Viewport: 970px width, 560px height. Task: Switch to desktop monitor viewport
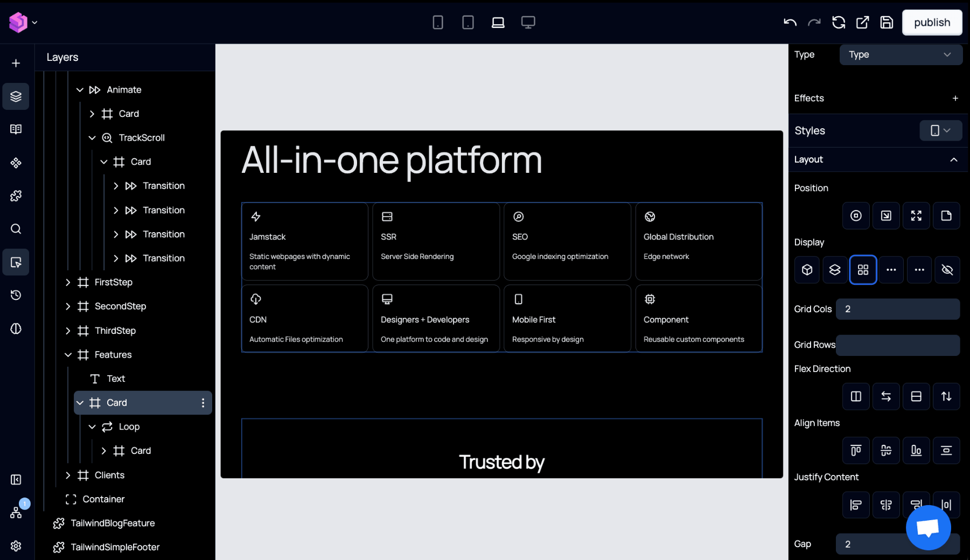pyautogui.click(x=528, y=23)
